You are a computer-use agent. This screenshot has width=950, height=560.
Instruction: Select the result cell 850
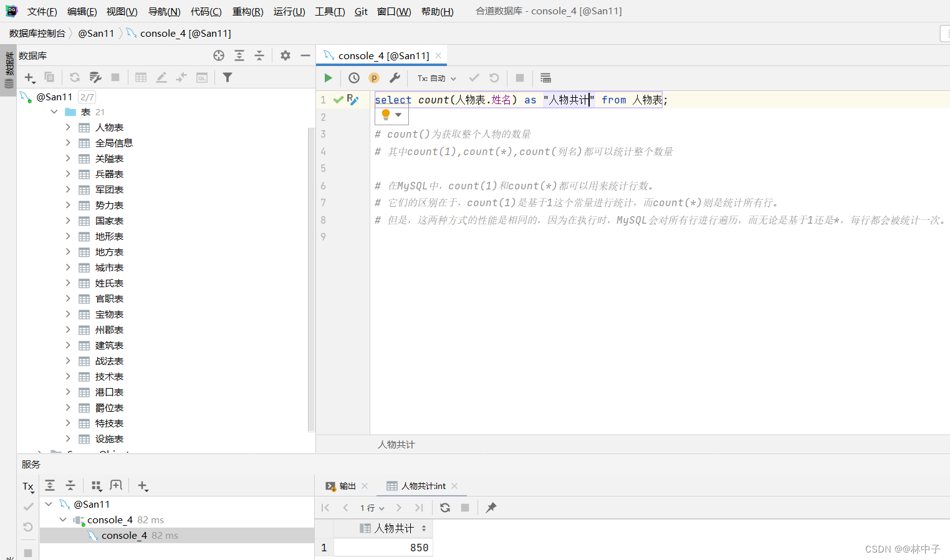[x=383, y=548]
